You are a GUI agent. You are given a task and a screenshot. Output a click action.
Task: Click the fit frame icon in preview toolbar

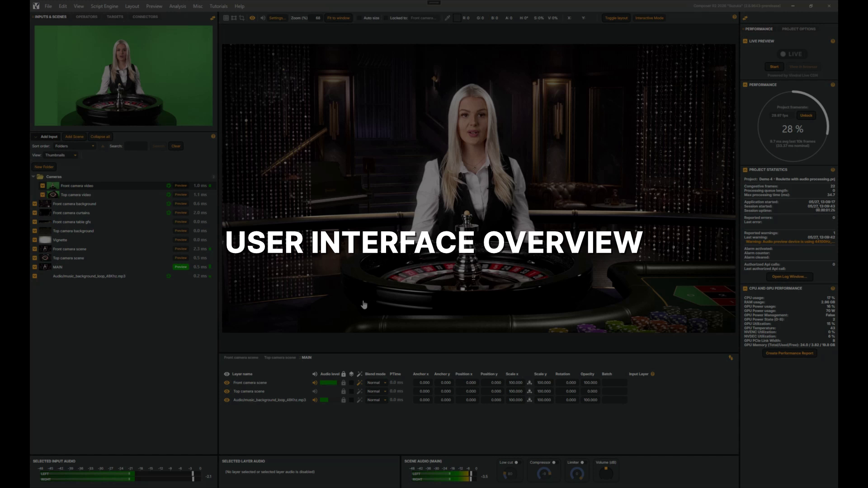click(234, 18)
